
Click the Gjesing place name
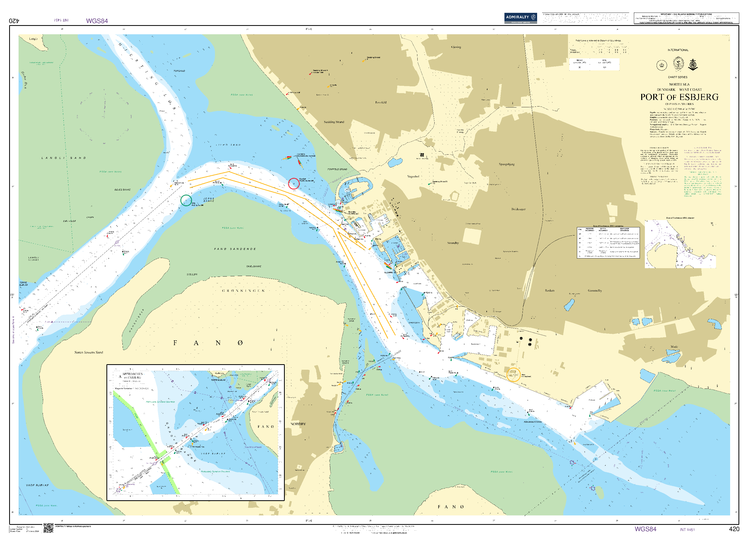tap(456, 47)
